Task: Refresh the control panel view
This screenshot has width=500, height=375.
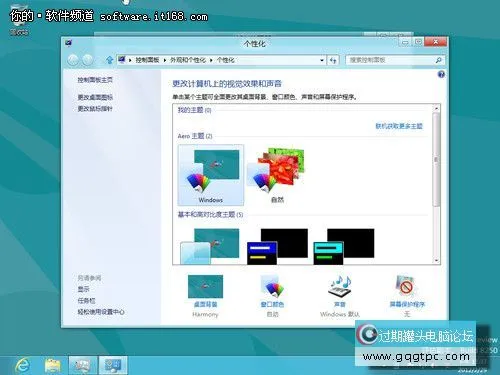Action: 333,60
